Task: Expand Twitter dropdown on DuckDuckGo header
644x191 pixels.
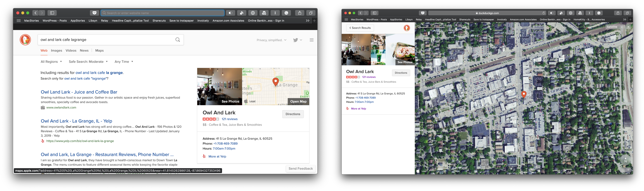Action: coord(298,40)
